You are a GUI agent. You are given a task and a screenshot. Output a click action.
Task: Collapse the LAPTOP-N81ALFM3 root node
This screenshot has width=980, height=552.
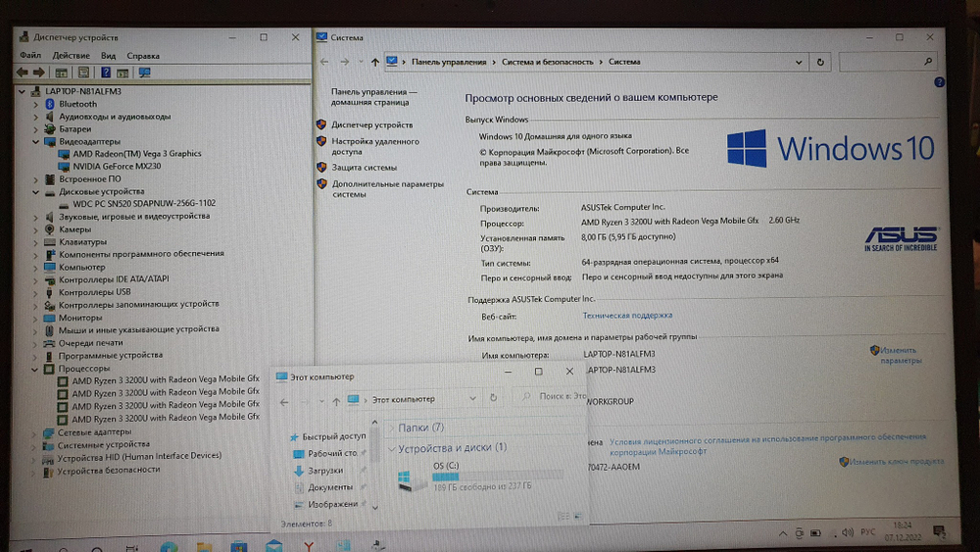click(22, 91)
